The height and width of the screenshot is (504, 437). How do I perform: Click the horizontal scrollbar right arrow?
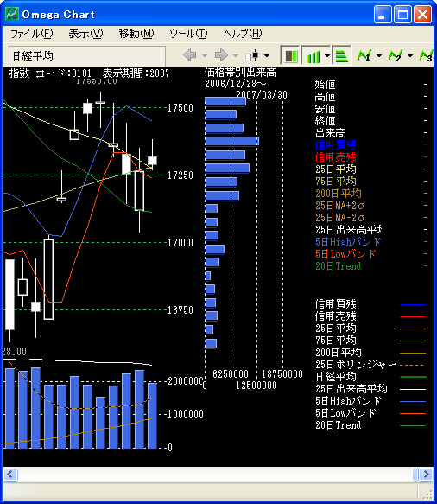tap(427, 474)
